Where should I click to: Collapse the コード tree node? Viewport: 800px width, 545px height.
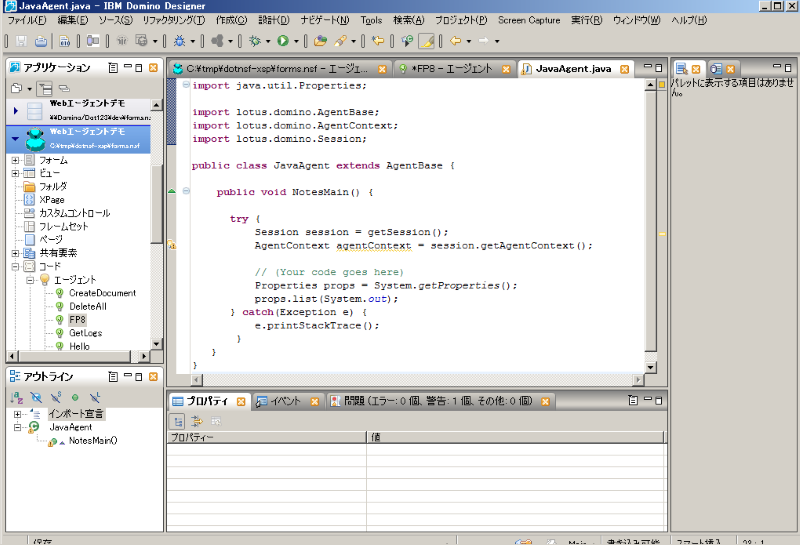(x=15, y=266)
